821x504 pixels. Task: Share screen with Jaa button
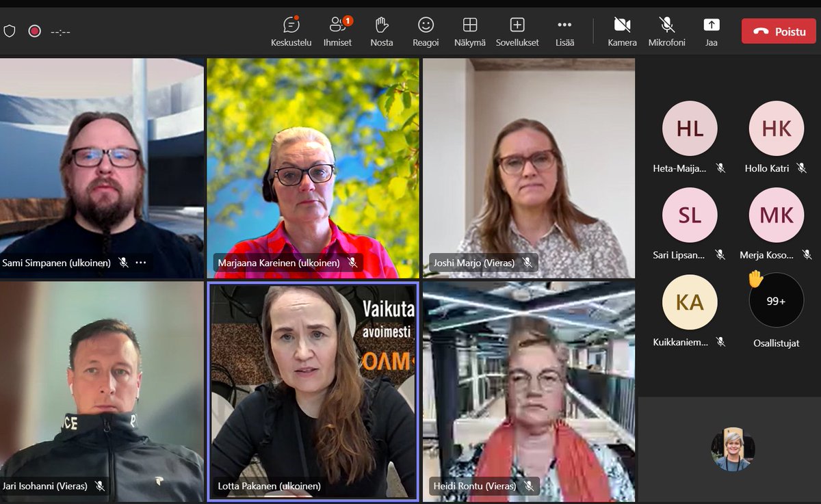coord(712,31)
